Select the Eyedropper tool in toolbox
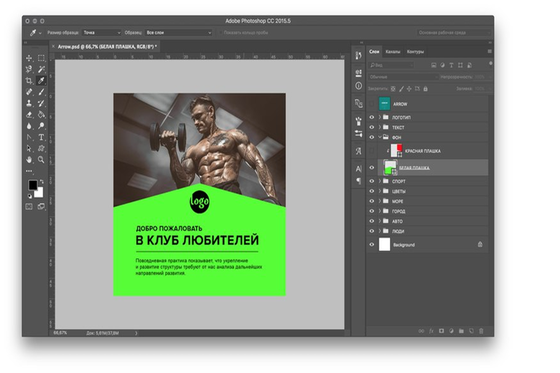The height and width of the screenshot is (373, 560). click(41, 81)
